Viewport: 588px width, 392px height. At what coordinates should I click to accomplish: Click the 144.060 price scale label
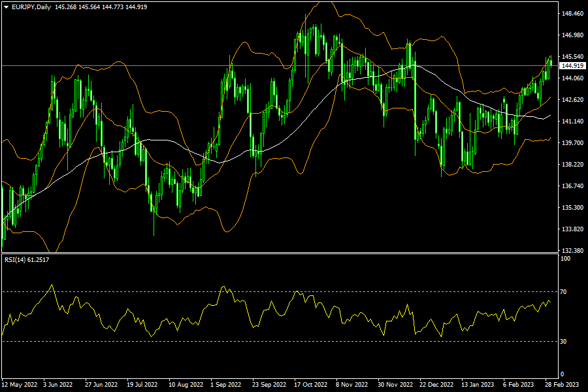572,78
